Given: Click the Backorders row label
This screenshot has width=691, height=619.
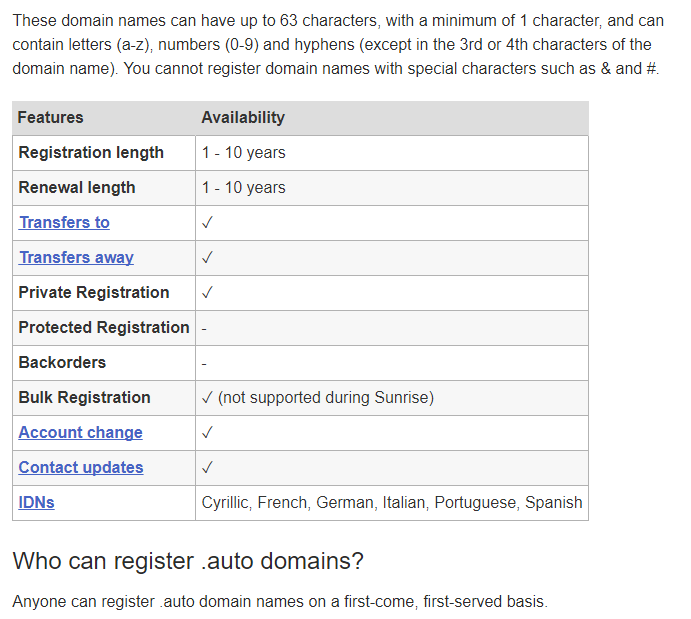Looking at the screenshot, I should 62,362.
